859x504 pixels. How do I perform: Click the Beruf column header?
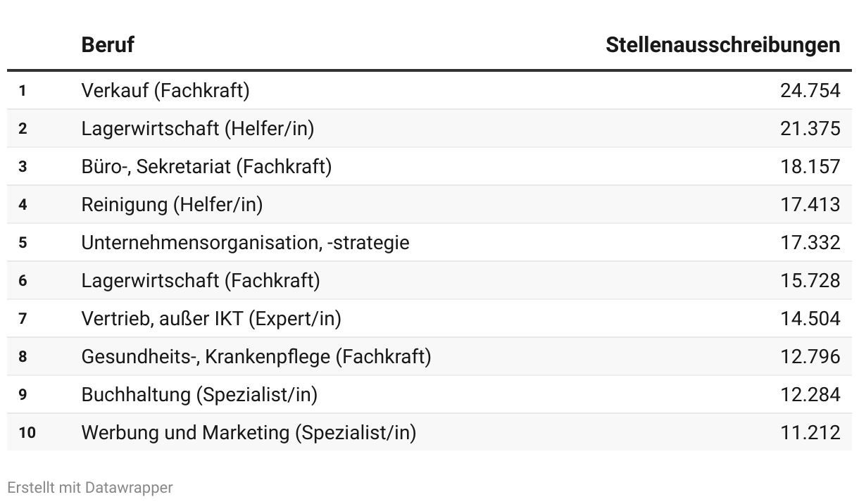click(108, 45)
